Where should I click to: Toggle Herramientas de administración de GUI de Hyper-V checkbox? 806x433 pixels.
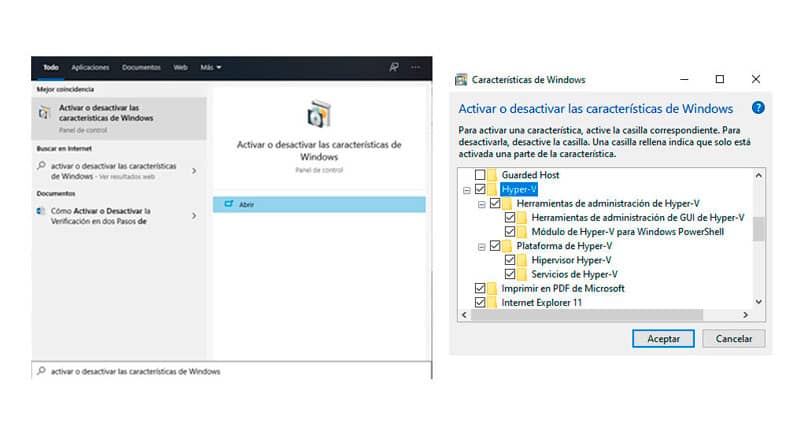[x=510, y=218]
